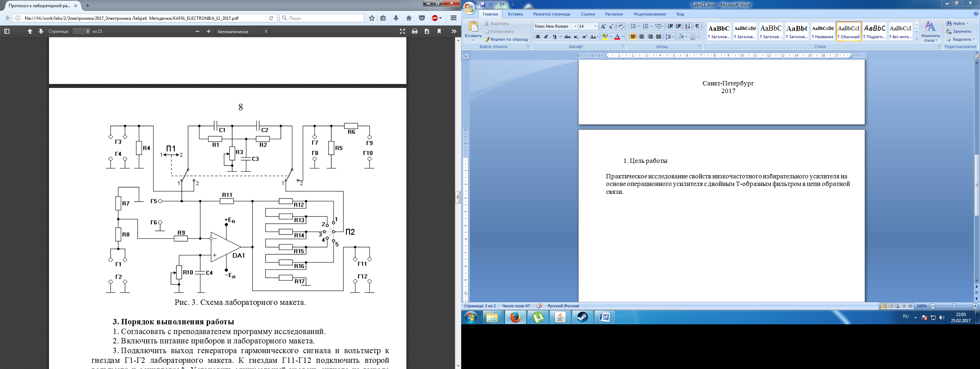The image size is (980, 369).
Task: Toggle paragraph marks display
Action: point(697,26)
